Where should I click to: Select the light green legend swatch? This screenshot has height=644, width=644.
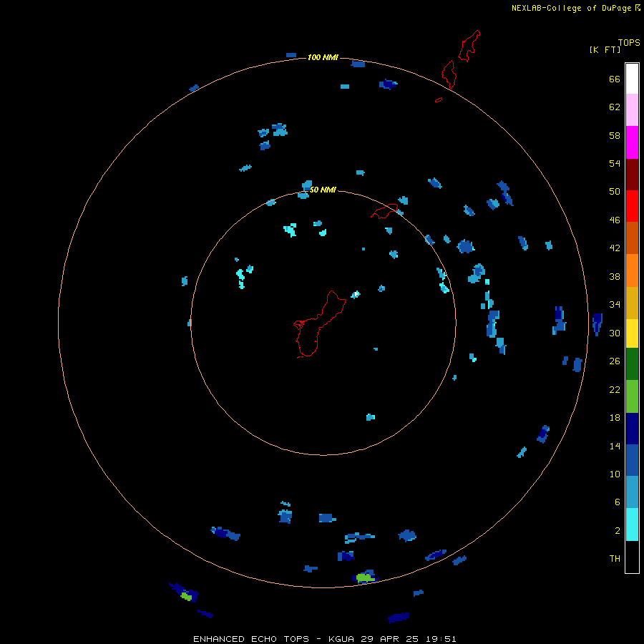coord(632,396)
